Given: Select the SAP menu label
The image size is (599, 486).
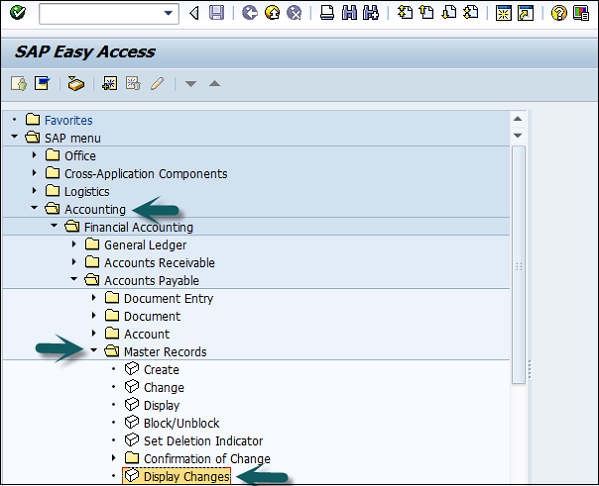Looking at the screenshot, I should click(x=73, y=138).
